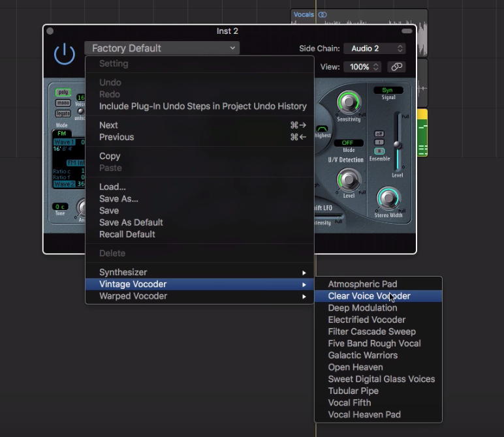Select Atmospheric Pad preset

tap(378, 284)
